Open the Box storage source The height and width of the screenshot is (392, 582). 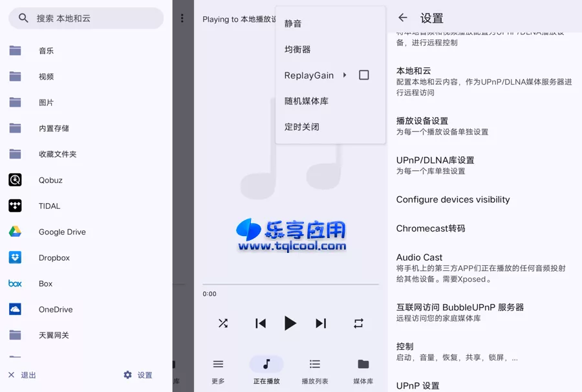point(14,283)
